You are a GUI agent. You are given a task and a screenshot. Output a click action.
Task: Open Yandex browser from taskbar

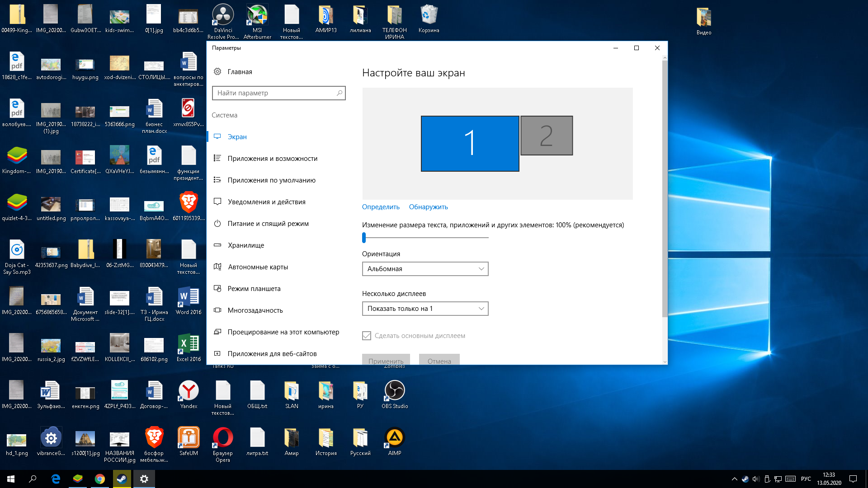(189, 390)
